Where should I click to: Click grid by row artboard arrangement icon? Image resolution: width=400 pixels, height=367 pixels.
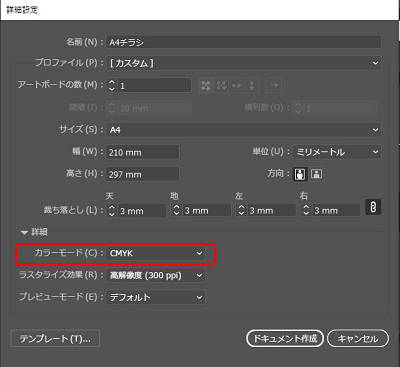pos(206,86)
